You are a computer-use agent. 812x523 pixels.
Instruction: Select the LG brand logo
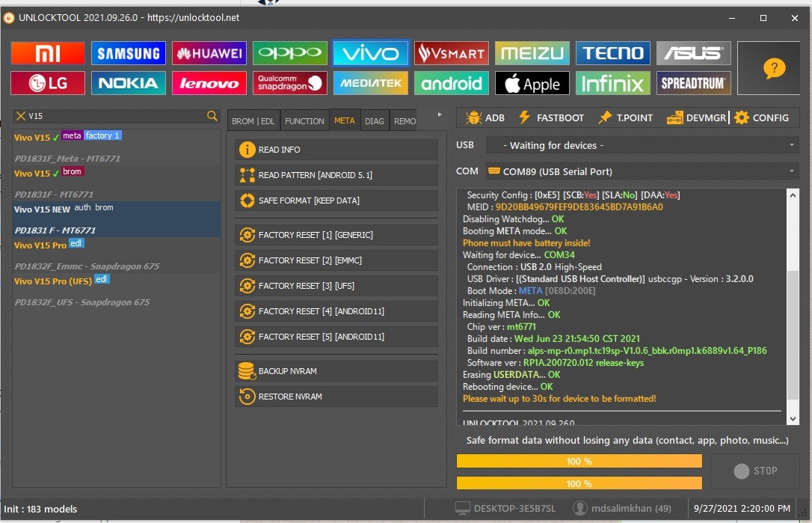point(48,83)
